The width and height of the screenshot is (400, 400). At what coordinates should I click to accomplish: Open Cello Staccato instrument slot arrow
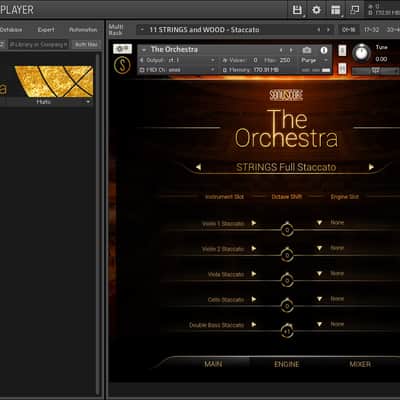coord(254,299)
